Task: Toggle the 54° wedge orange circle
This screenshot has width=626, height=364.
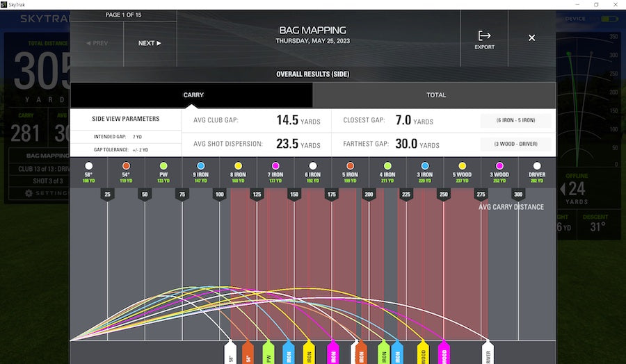Action: point(126,166)
